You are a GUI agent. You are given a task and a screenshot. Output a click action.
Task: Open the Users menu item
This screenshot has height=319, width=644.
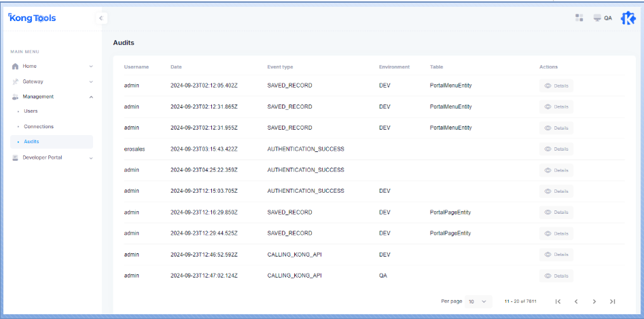[x=31, y=111]
